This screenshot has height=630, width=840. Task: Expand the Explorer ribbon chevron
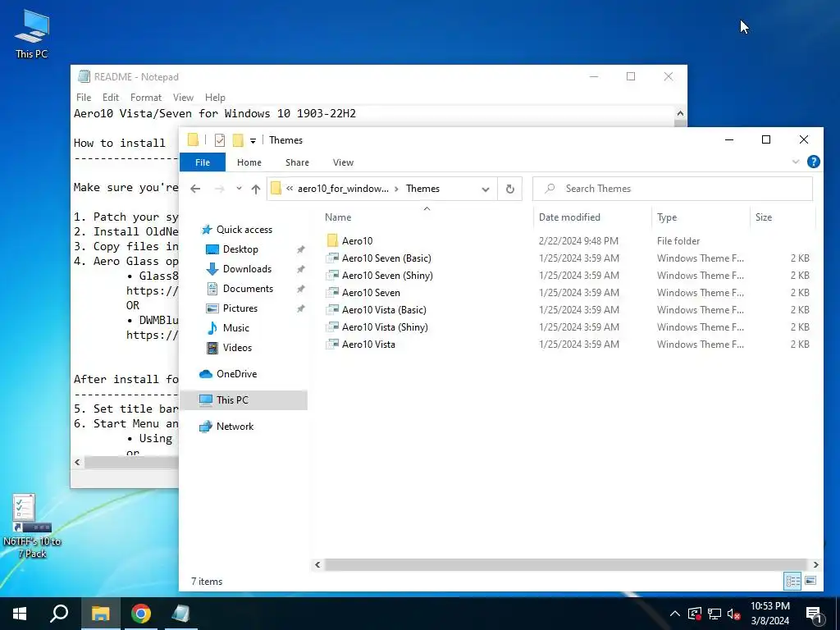(x=796, y=162)
